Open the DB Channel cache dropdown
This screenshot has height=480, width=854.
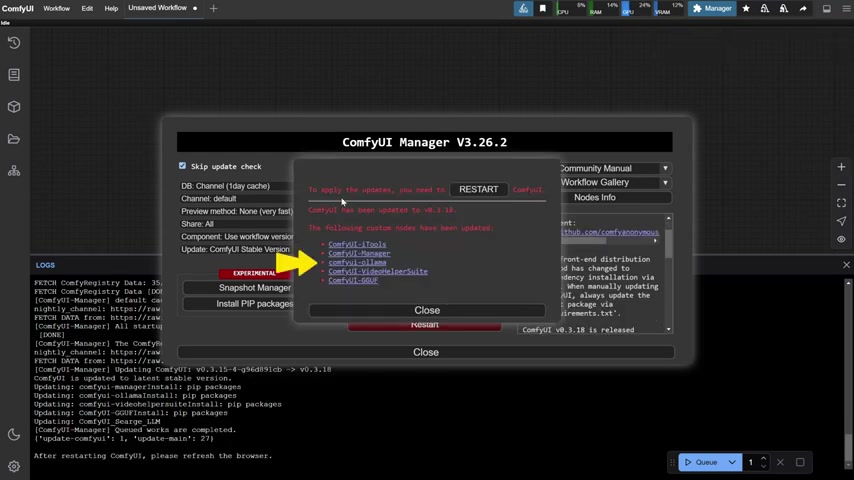(236, 186)
